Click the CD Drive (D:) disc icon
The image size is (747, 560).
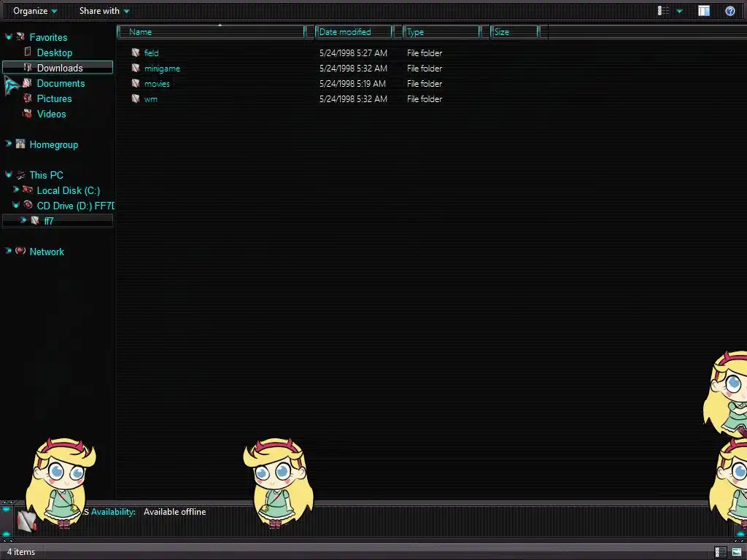point(28,205)
